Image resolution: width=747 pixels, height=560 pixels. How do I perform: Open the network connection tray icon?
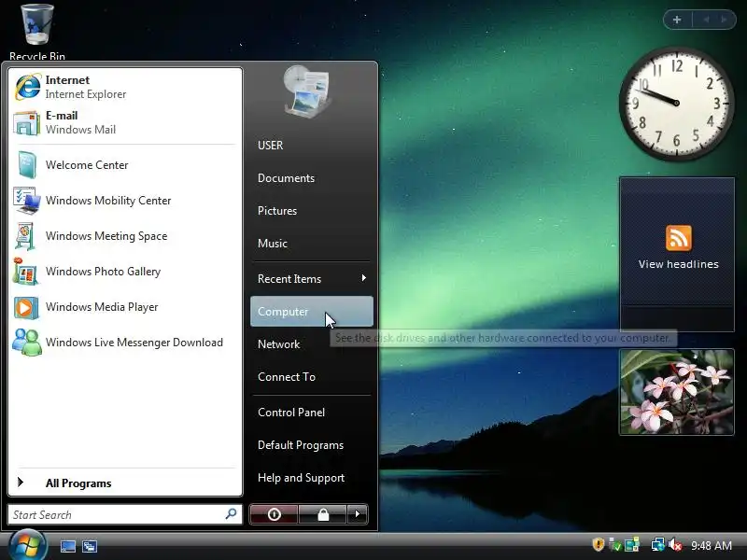pyautogui.click(x=658, y=545)
